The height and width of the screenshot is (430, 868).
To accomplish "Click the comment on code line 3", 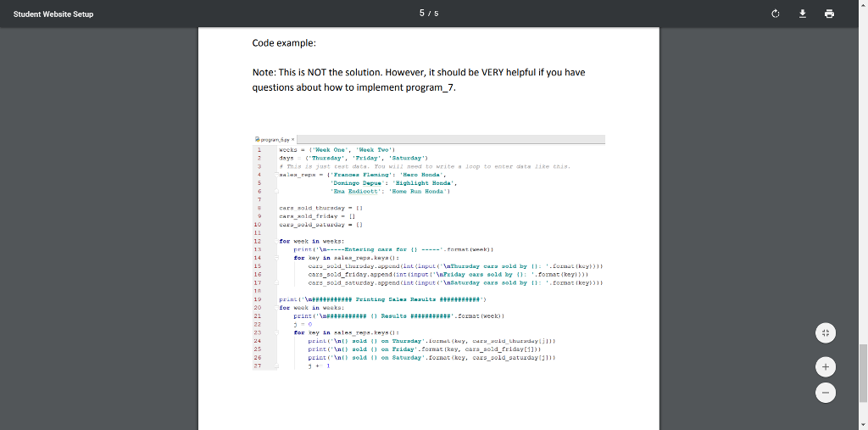I will point(425,166).
